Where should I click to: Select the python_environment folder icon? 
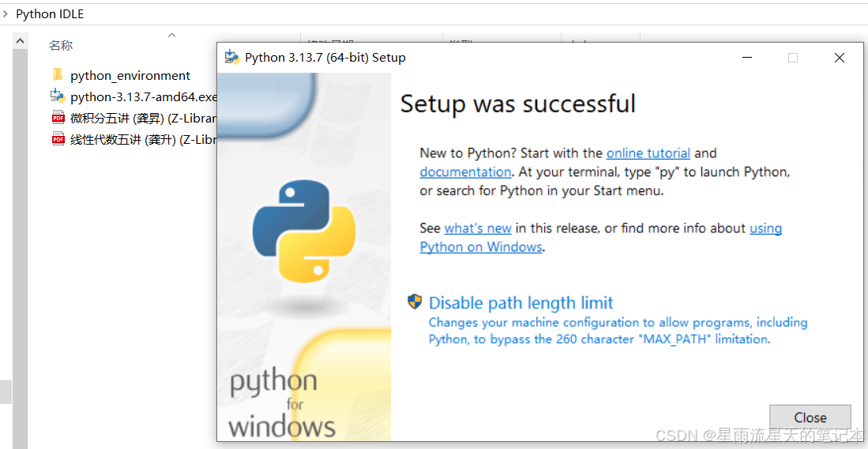(x=58, y=75)
